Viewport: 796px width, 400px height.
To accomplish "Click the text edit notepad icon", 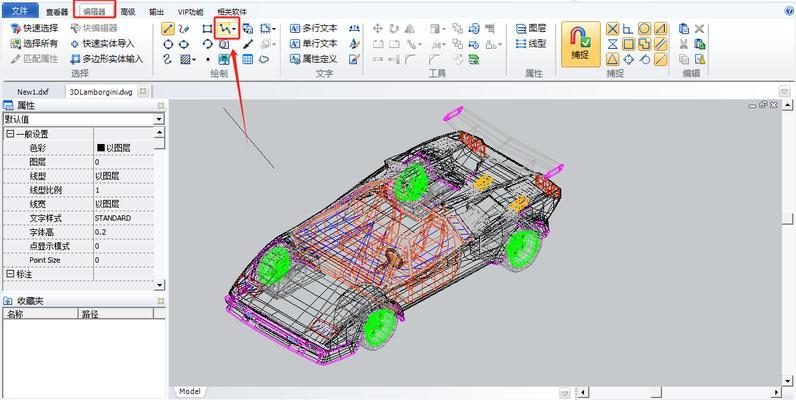I will click(354, 59).
